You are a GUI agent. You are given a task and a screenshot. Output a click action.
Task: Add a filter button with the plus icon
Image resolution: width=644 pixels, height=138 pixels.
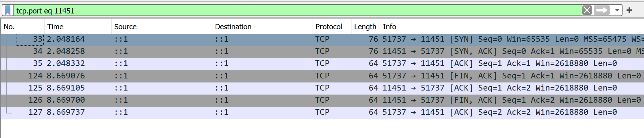pos(629,10)
